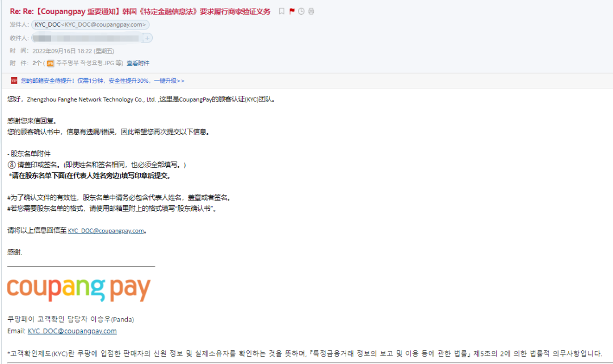
Task: Click the timestamp 2022年09月16日 18:22 (星期五)
Action: (x=73, y=51)
